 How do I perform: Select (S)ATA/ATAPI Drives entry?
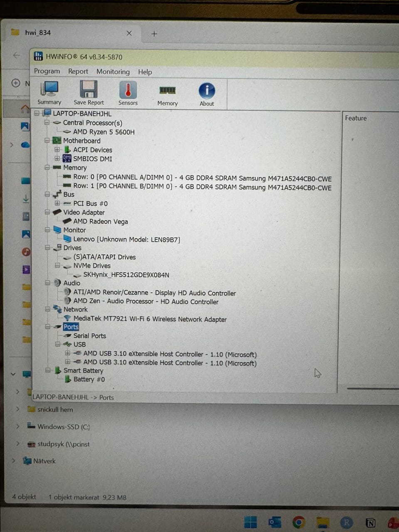(x=105, y=257)
